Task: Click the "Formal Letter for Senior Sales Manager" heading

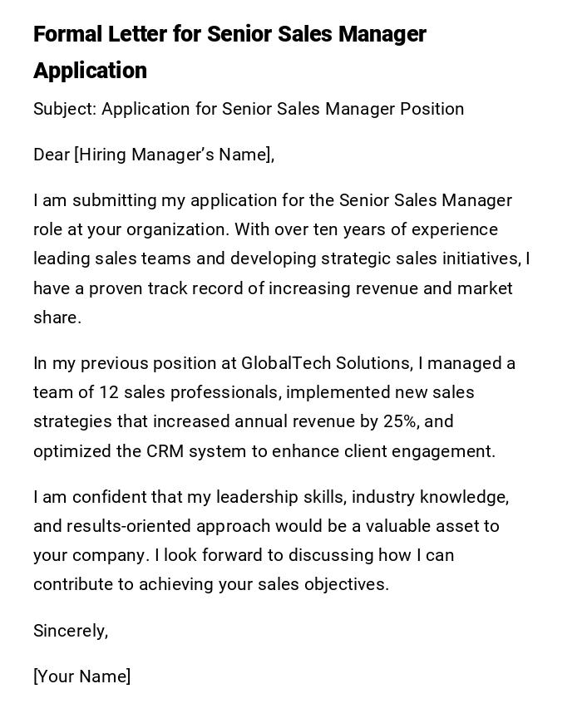Action: click(x=229, y=35)
